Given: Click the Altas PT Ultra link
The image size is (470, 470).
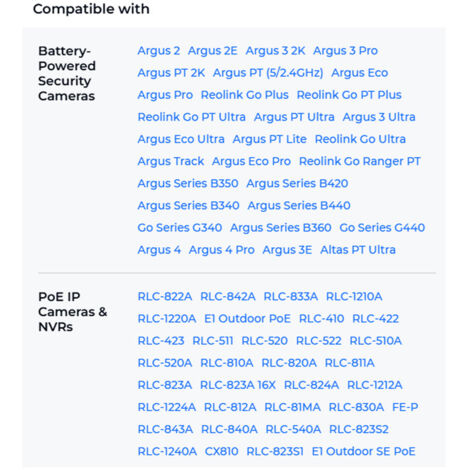Looking at the screenshot, I should tap(358, 250).
